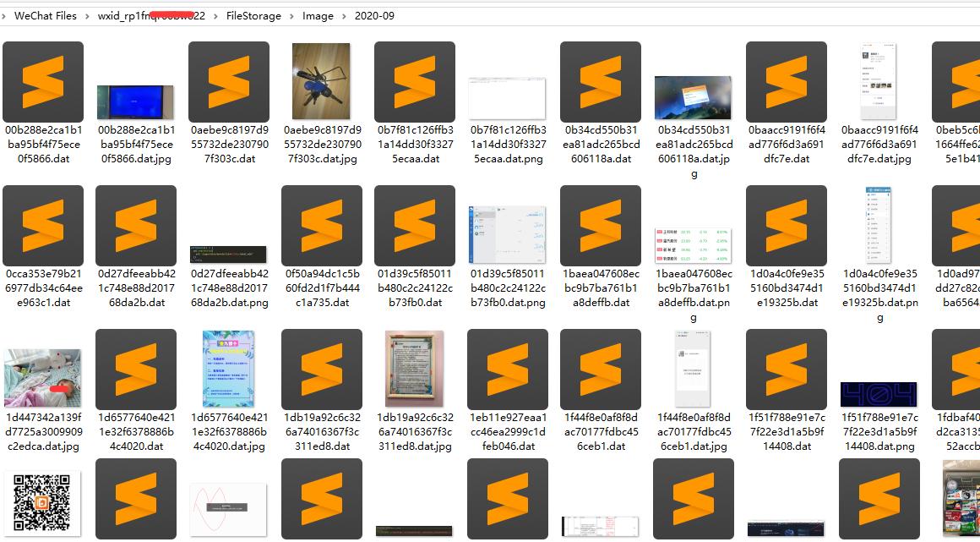
Task: Select 1baea047608ecbc9b7ba761b1a8deffb.dat file icon
Action: [601, 226]
